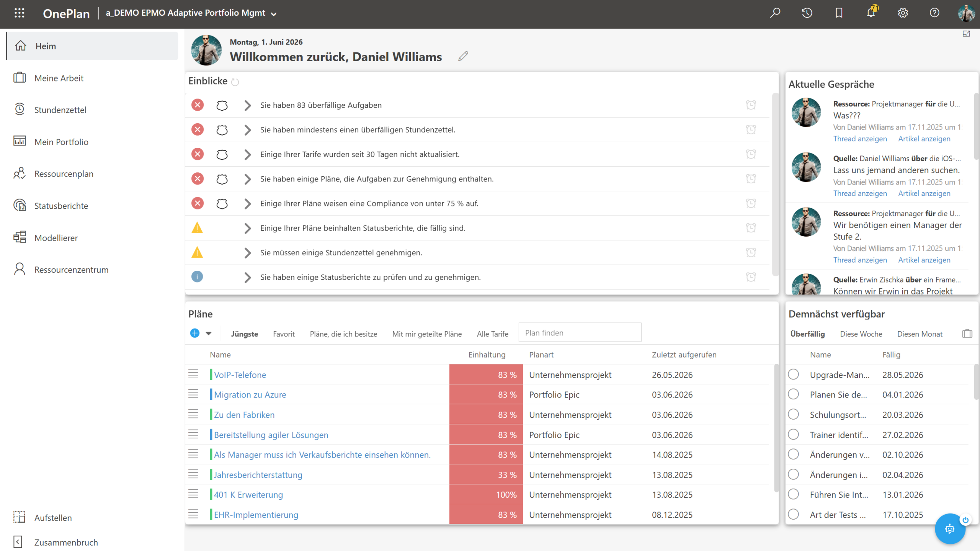This screenshot has height=551, width=980.
Task: Open the VoIP-Telefone plan
Action: (240, 374)
